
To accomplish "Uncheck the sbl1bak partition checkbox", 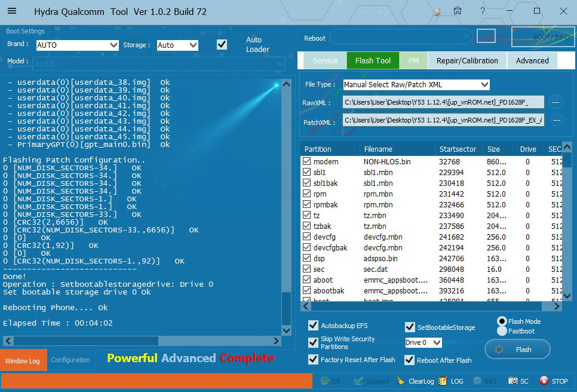I will [306, 183].
